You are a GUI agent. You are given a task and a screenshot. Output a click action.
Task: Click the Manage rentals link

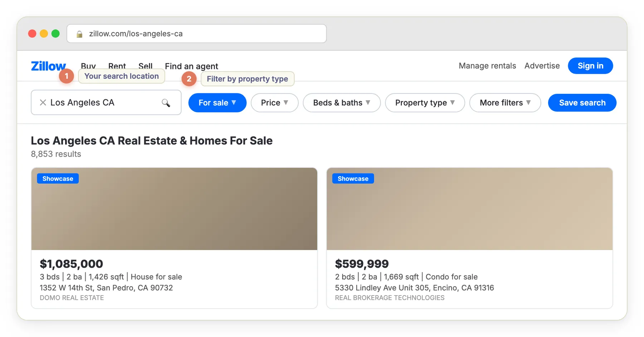coord(487,65)
